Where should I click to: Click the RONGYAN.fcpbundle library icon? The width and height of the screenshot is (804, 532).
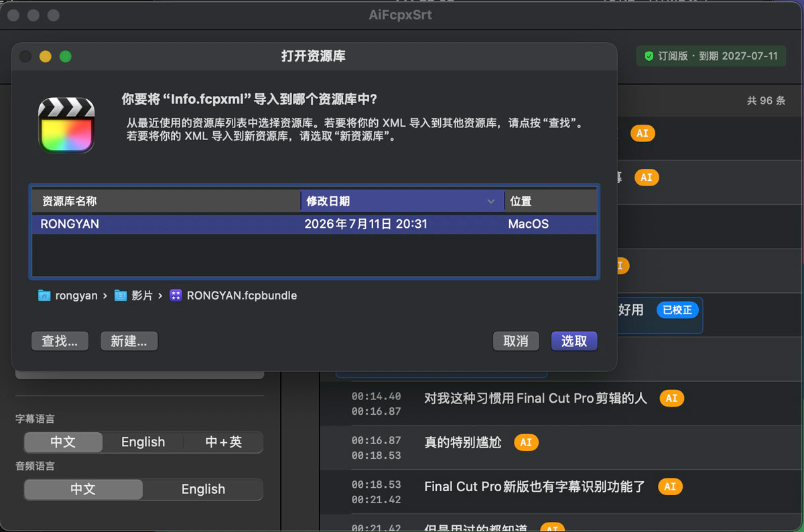[x=176, y=295]
